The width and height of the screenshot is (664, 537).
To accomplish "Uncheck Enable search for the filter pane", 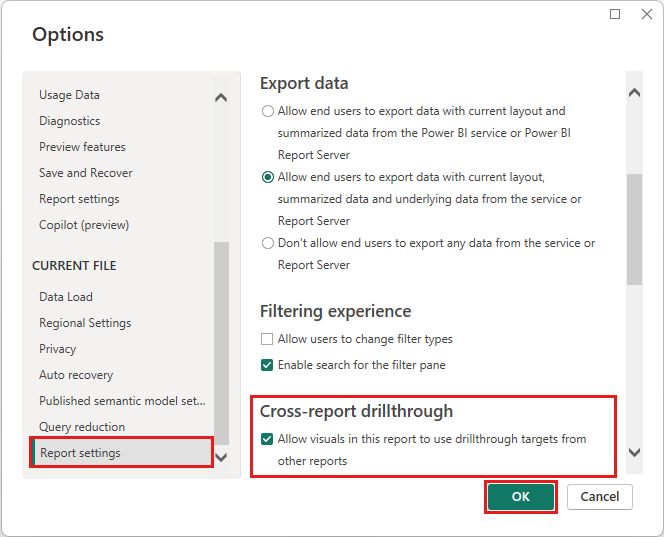I will point(267,365).
